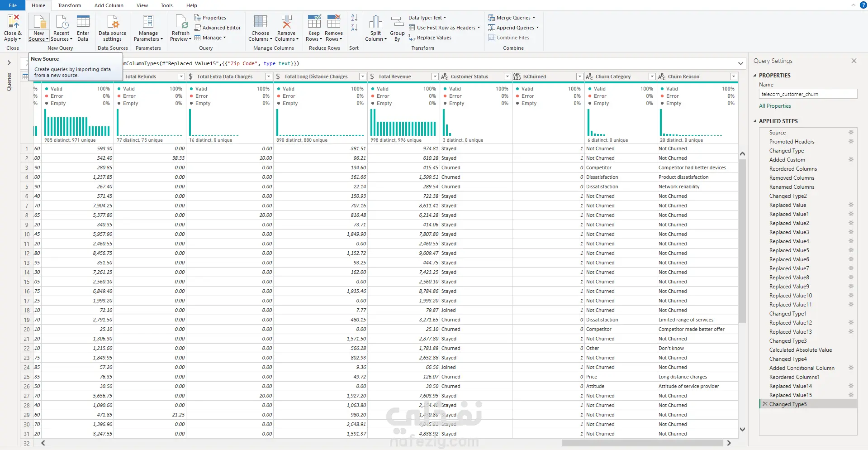Click the Churn Reason column data type icon
868x450 pixels.
tap(662, 77)
